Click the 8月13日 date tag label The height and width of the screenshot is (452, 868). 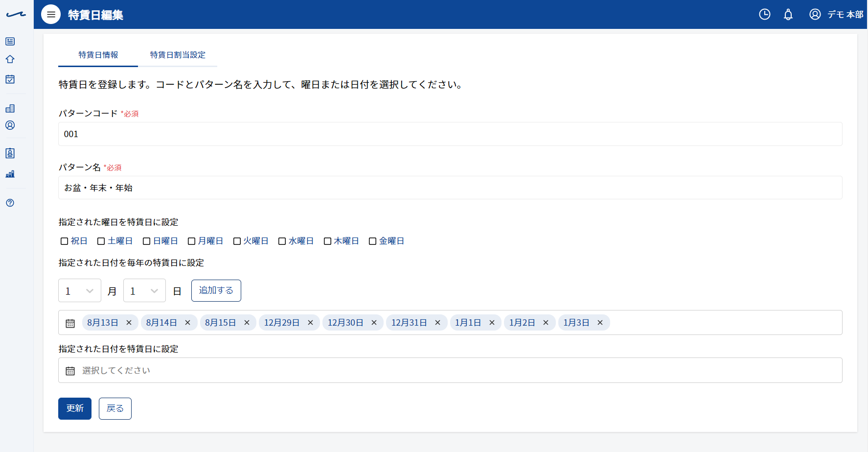pyautogui.click(x=103, y=323)
